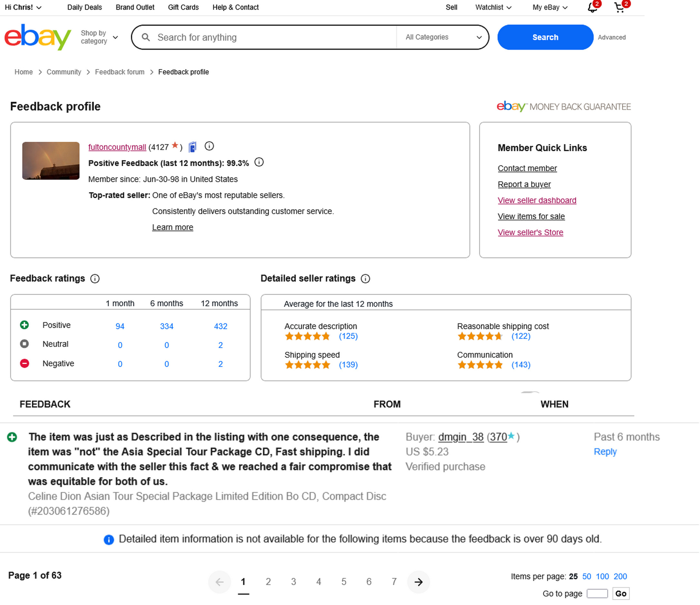Viewport: 700px width, 605px height.
Task: Click info icon next to Positive Feedback percentage
Action: pyautogui.click(x=259, y=163)
